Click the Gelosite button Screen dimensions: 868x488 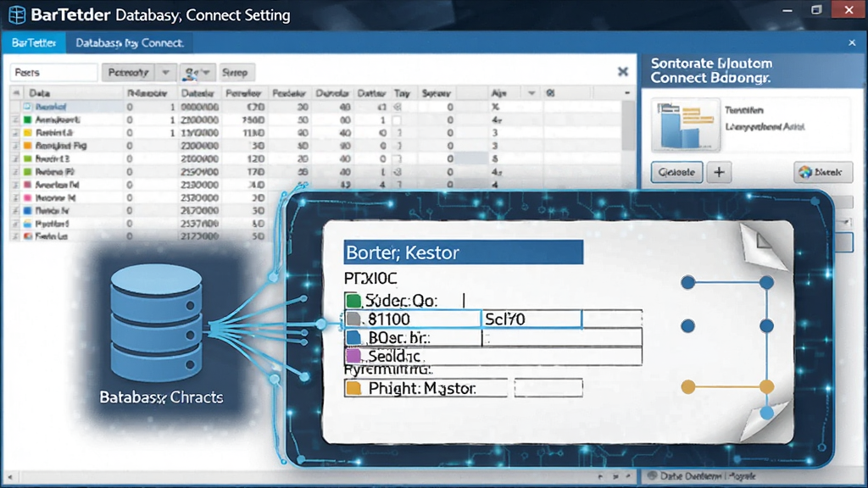[x=676, y=172]
